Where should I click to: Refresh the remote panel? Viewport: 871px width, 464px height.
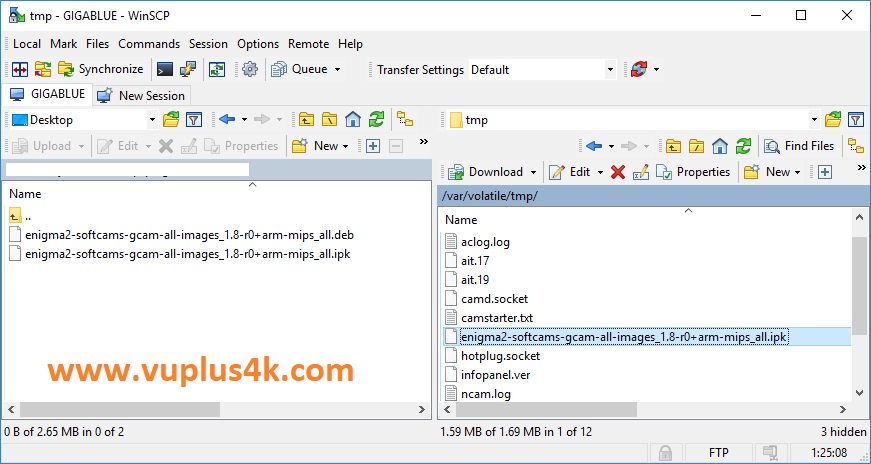point(743,146)
